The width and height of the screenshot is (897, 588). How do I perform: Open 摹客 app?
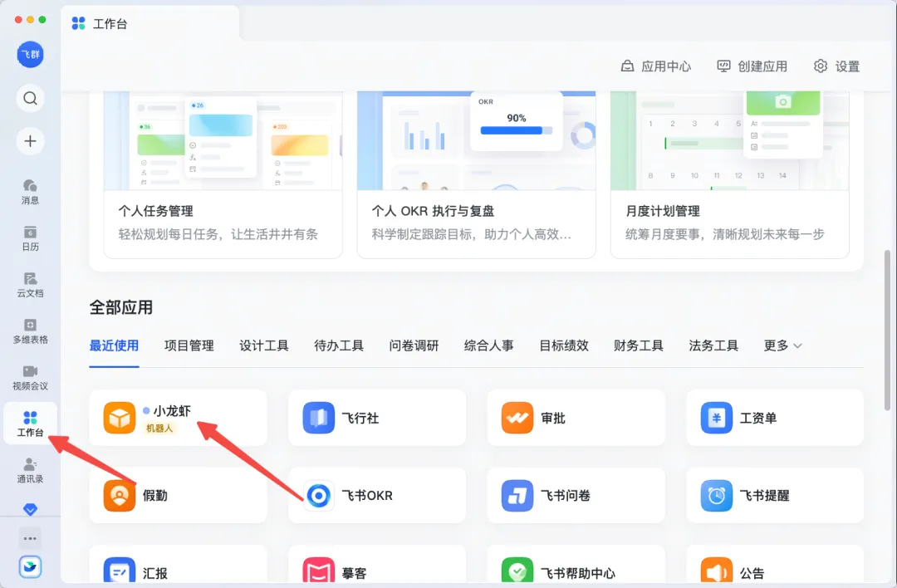[x=377, y=565]
